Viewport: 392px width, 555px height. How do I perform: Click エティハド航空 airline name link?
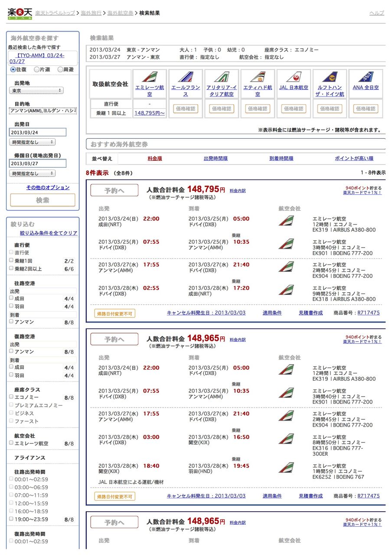point(258,91)
